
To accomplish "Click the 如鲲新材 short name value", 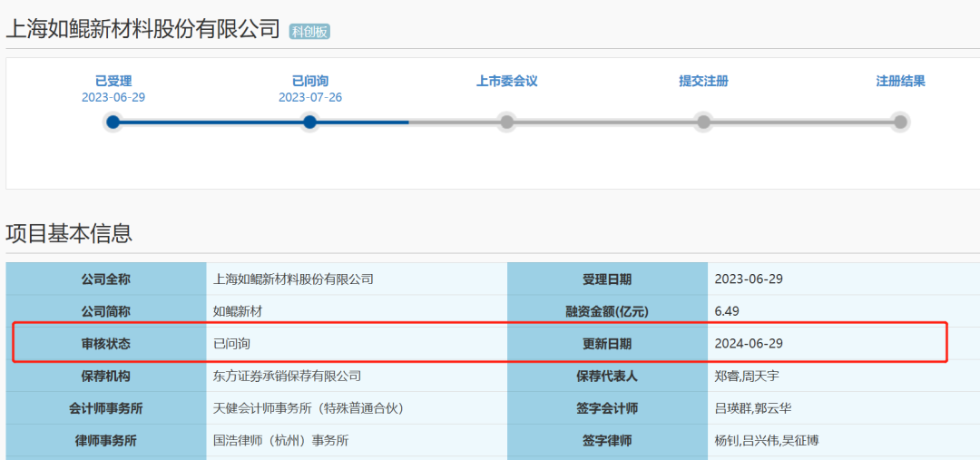I will click(x=239, y=311).
